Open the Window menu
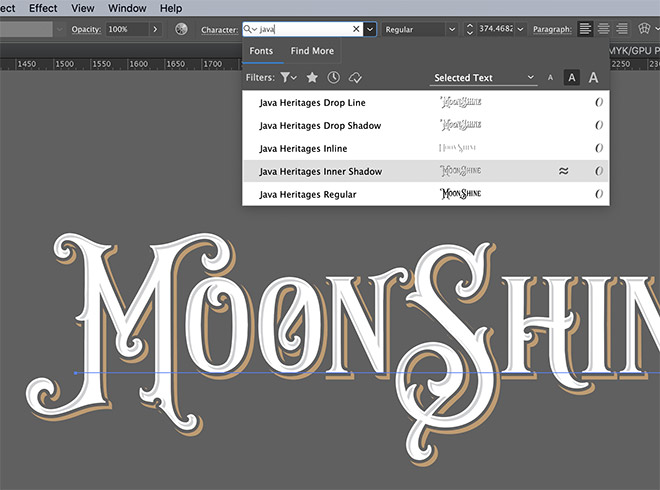 pos(127,8)
